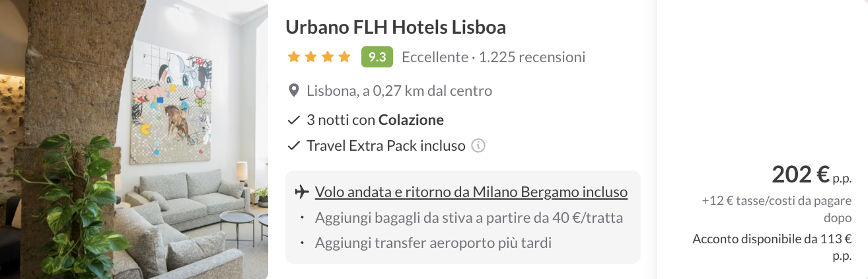Viewport: 868px width, 279px height.
Task: Open the Urbano FLH Hotels Lisboa title
Action: [x=396, y=27]
